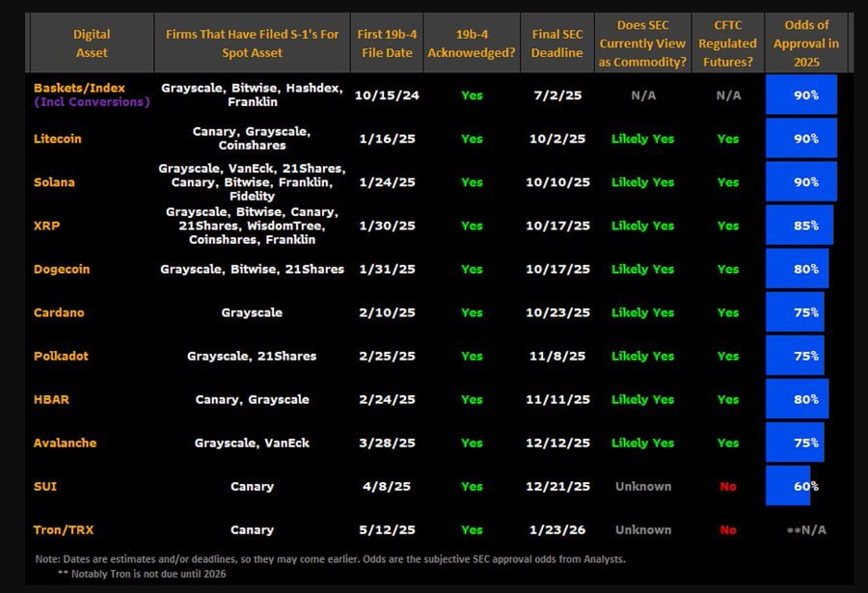Select the Tron/TRX asset name

pos(63,530)
